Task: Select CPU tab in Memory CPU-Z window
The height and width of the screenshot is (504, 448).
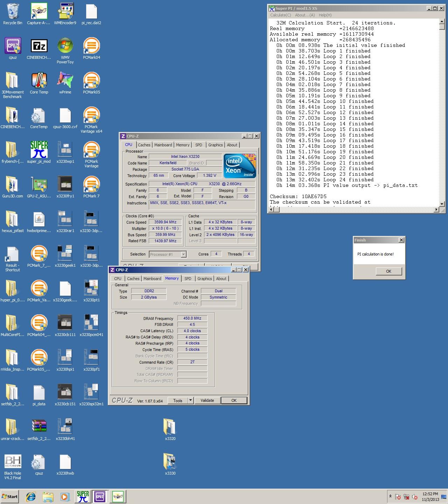Action: coord(118,279)
